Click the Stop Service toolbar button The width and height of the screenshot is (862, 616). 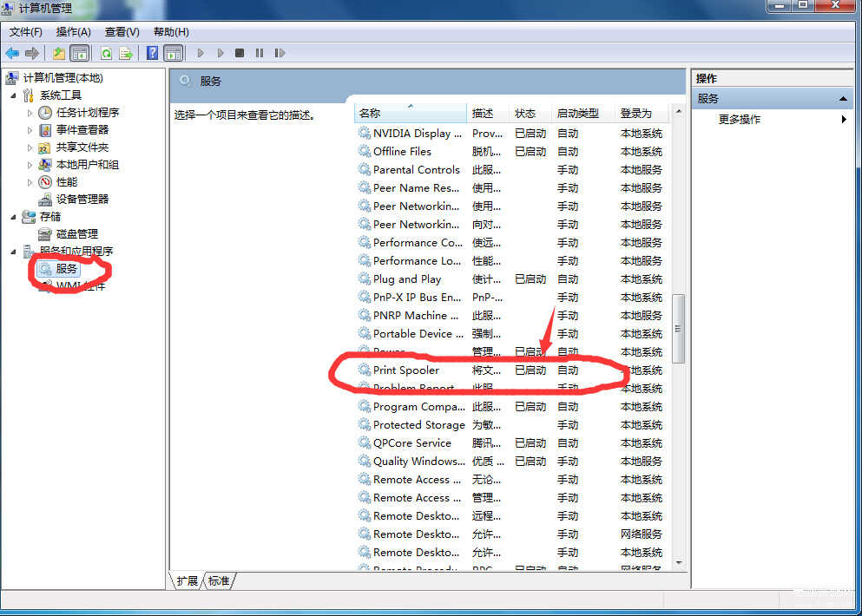coord(239,53)
